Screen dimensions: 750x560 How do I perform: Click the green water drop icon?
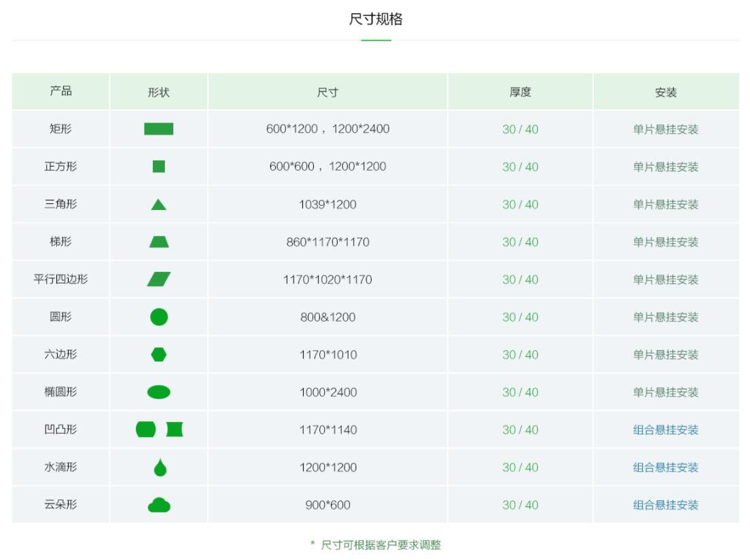[x=160, y=468]
